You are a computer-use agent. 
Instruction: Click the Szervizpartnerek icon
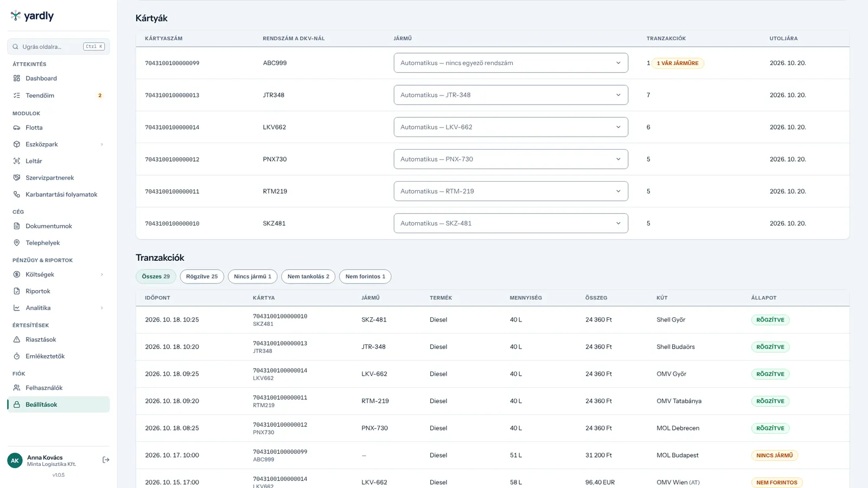[x=17, y=178]
